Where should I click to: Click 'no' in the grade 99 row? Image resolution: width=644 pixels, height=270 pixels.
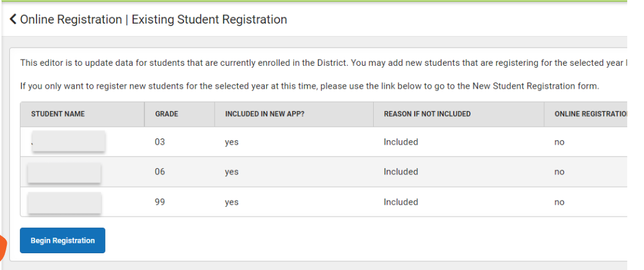(559, 202)
